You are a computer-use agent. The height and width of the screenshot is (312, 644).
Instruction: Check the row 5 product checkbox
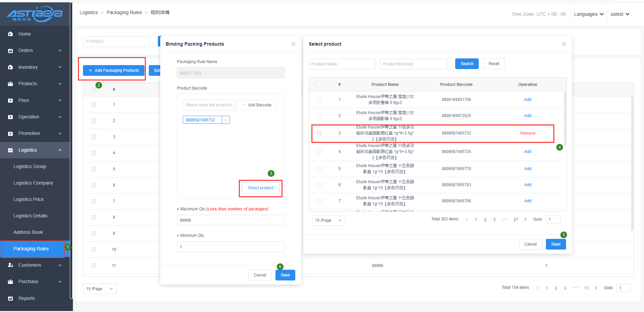[x=319, y=169]
